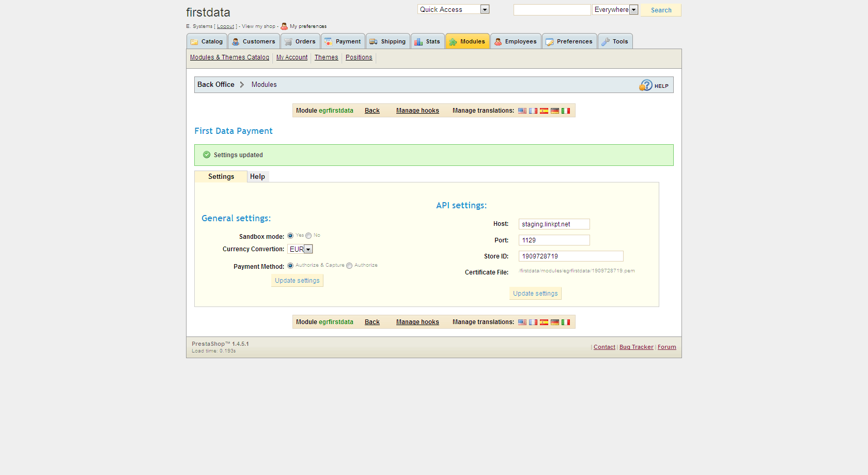Click the English (US flag) translation icon in top module bar

pyautogui.click(x=522, y=111)
